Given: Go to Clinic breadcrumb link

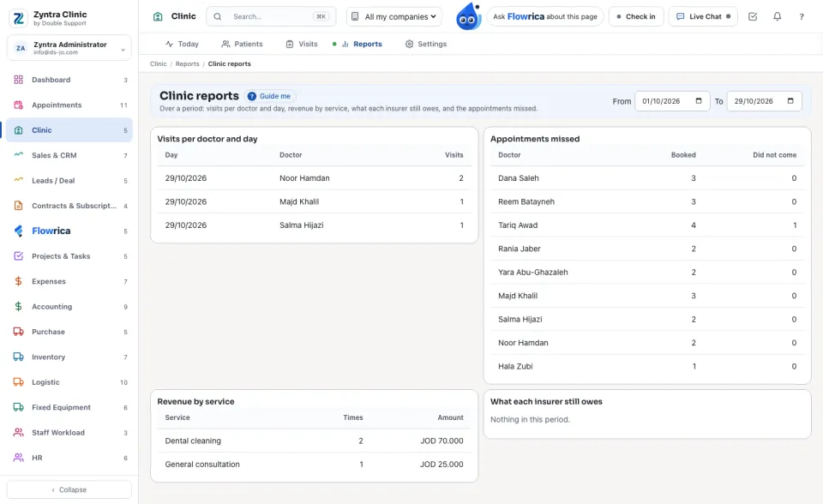Looking at the screenshot, I should point(158,64).
